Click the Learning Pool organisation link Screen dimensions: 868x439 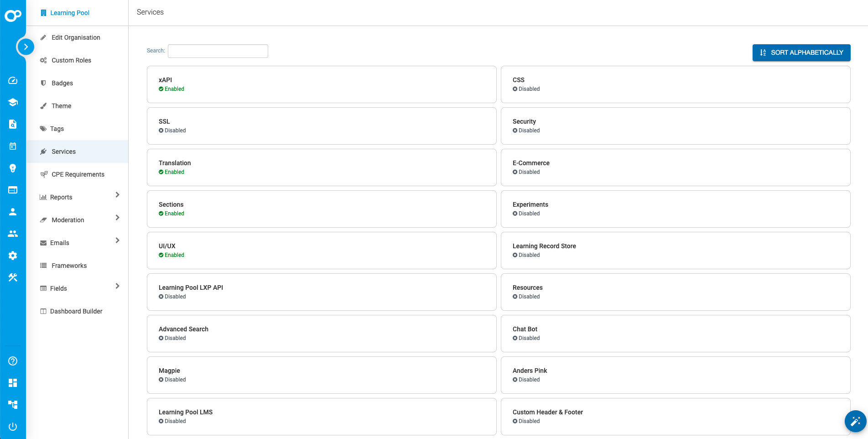click(70, 13)
